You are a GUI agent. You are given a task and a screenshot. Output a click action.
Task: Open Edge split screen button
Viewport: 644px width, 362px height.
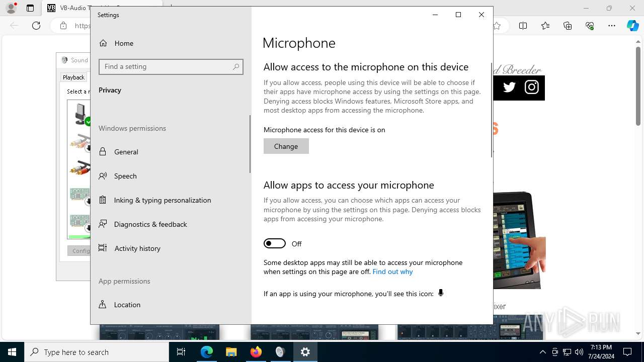point(523,26)
